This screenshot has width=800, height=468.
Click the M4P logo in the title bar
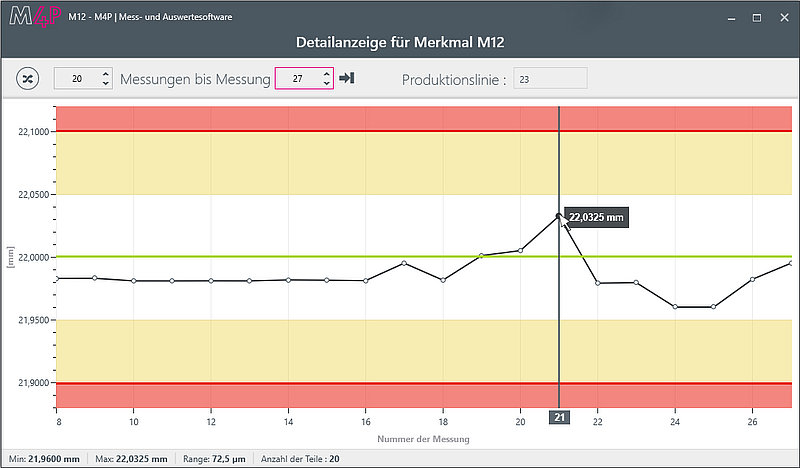[x=35, y=16]
